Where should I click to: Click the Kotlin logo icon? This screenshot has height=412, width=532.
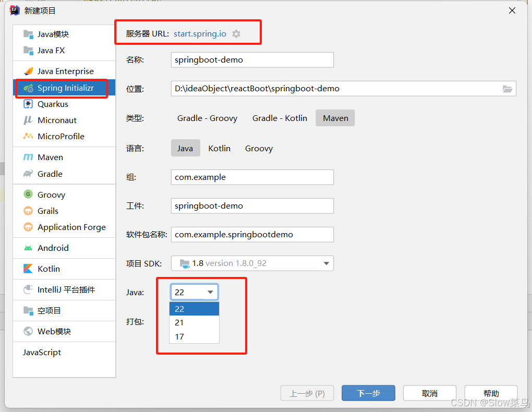28,269
